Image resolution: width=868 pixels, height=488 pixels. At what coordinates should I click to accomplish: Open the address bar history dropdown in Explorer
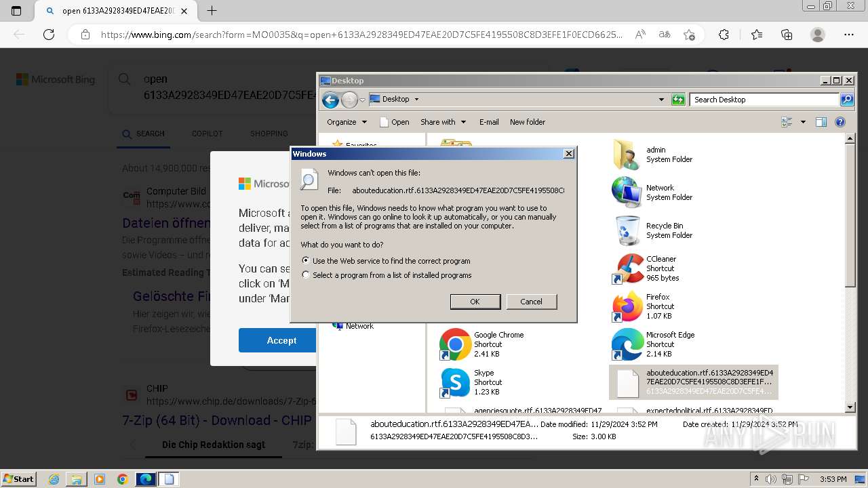tap(661, 100)
